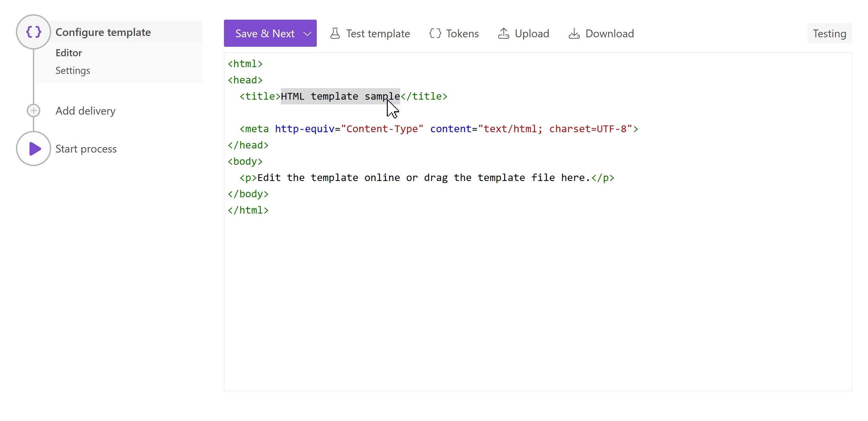Image resolution: width=868 pixels, height=421 pixels.
Task: Click the closing </title> tag
Action: [x=424, y=96]
